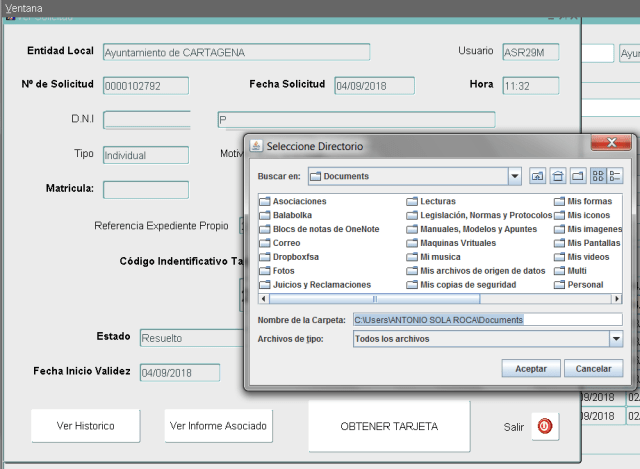Click the Java icon in dialog title
This screenshot has width=640, height=469.
tap(256, 146)
